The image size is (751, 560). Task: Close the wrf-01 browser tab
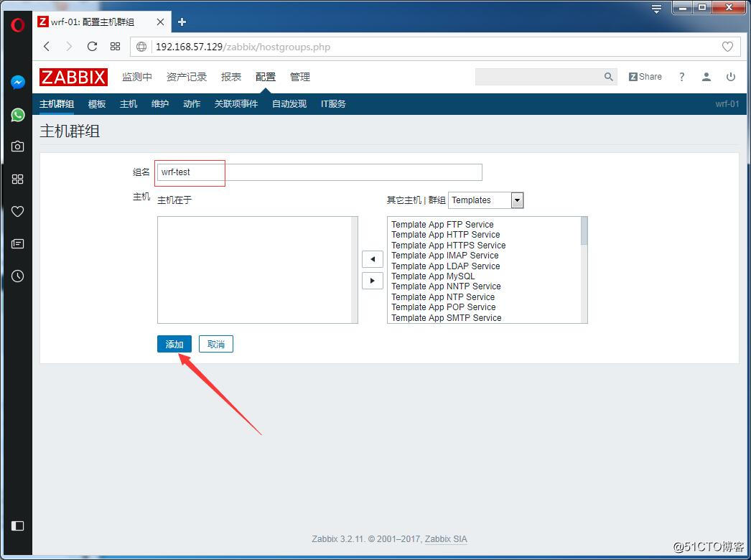pos(160,22)
